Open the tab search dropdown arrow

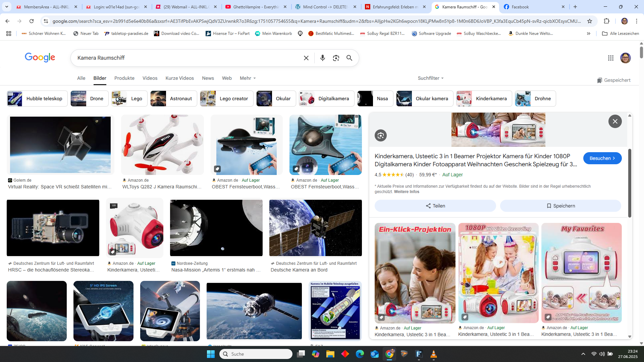[7, 7]
